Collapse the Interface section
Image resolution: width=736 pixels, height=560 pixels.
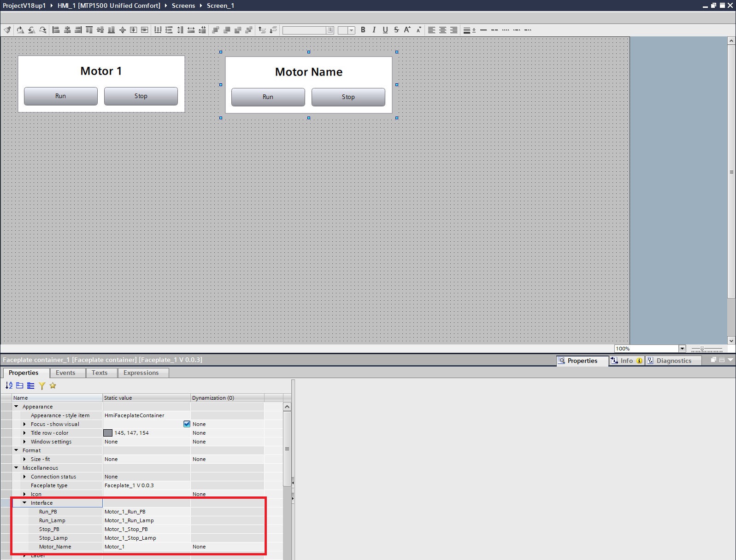point(24,503)
